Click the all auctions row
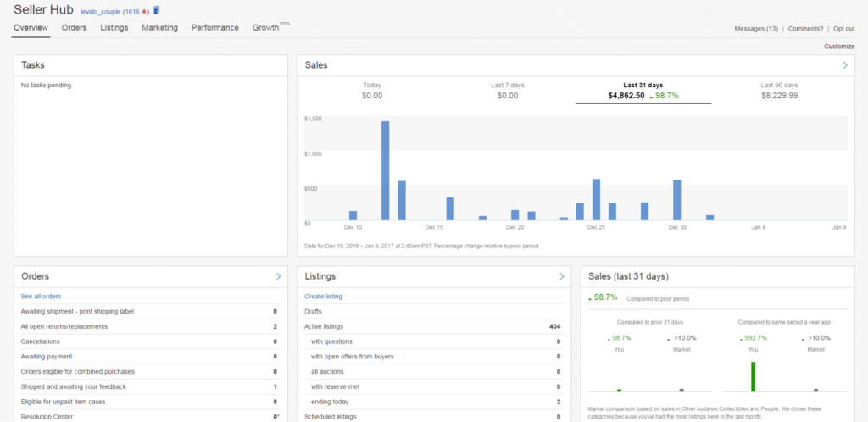The height and width of the screenshot is (422, 868). (434, 372)
